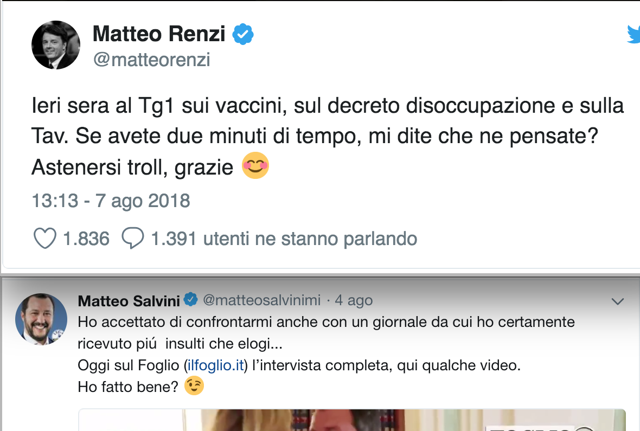Click the winking emoji after "Ho fatto bene?"
640x431 pixels.
click(x=194, y=386)
